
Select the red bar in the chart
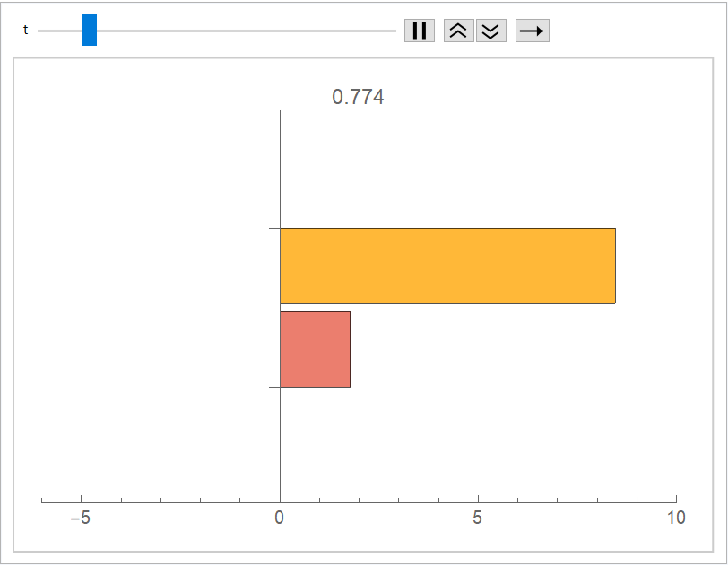[315, 349]
